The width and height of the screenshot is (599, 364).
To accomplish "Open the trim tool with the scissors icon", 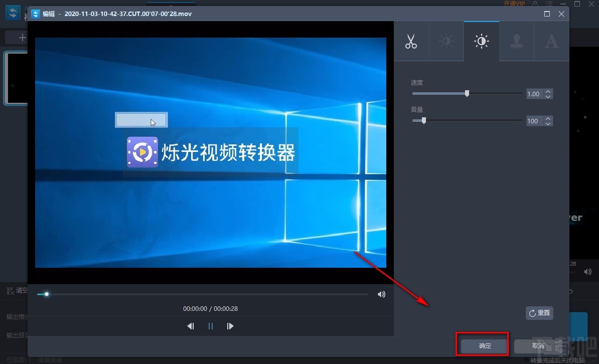I will (411, 41).
